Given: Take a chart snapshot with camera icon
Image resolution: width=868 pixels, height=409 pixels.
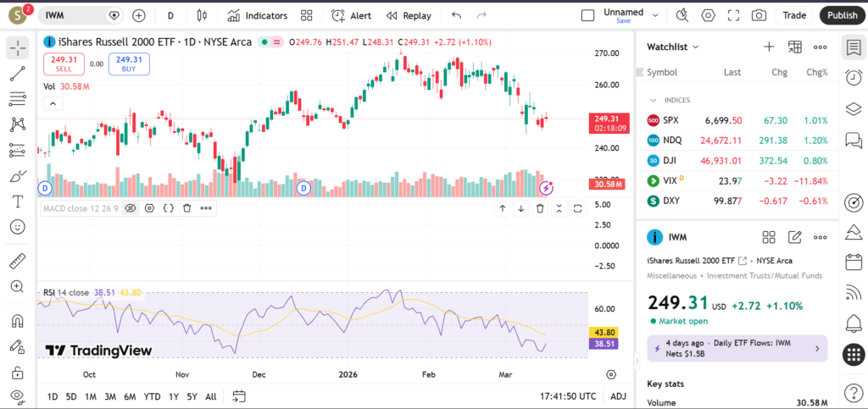Looking at the screenshot, I should pyautogui.click(x=759, y=15).
